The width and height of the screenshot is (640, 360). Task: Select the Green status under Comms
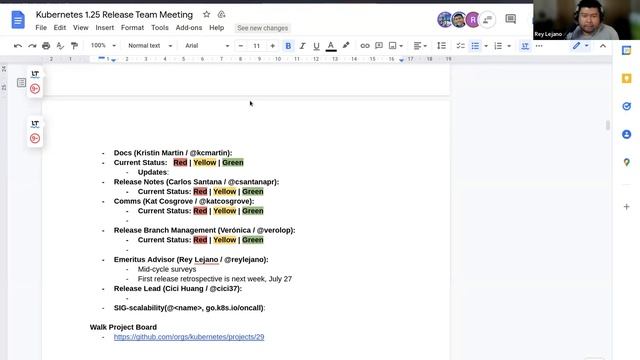[253, 211]
